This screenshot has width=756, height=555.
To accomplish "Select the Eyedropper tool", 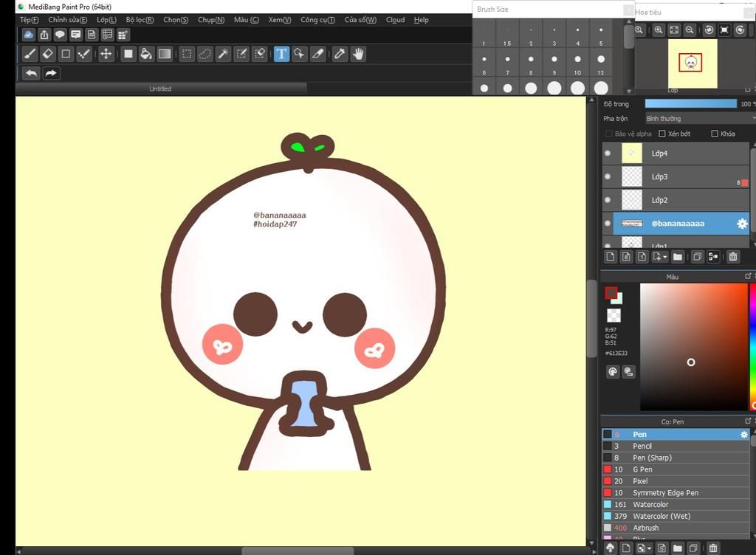I will [x=340, y=54].
